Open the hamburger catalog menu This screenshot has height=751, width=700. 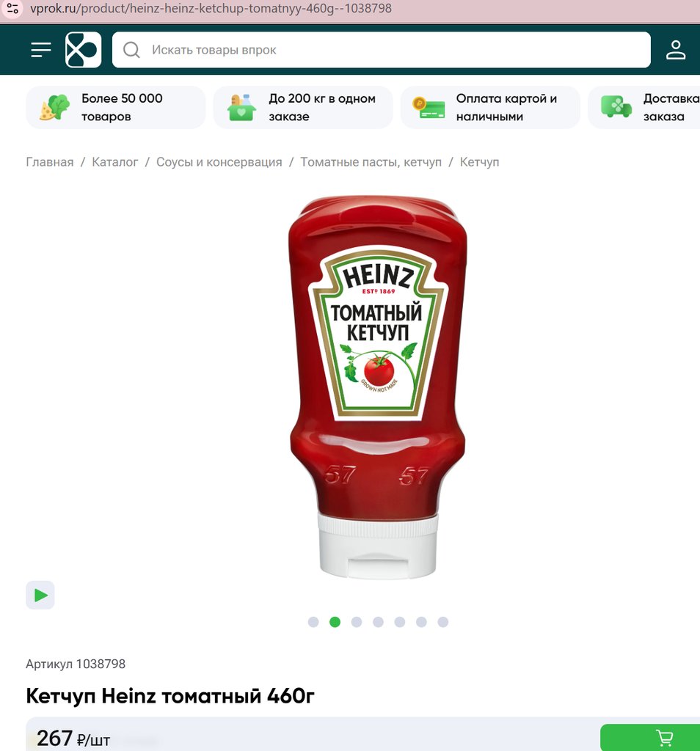41,50
